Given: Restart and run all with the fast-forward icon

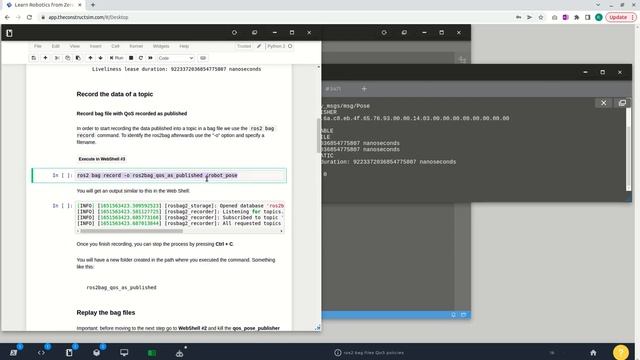Looking at the screenshot, I should click(x=151, y=58).
